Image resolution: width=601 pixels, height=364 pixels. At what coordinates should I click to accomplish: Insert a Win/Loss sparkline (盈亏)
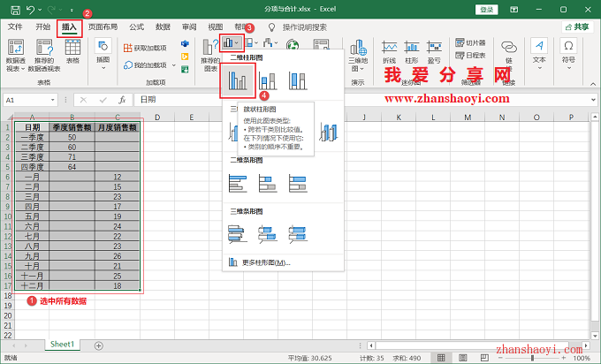tap(434, 52)
